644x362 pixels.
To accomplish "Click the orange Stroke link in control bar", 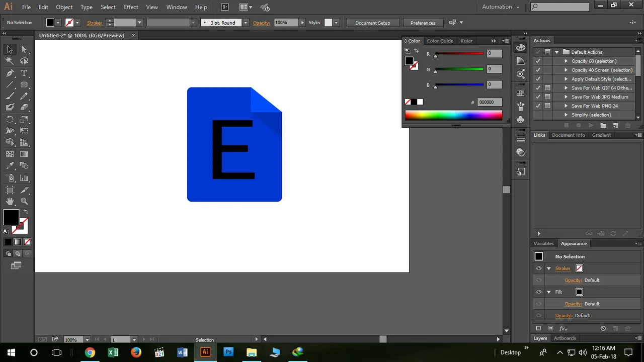I will pyautogui.click(x=94, y=23).
